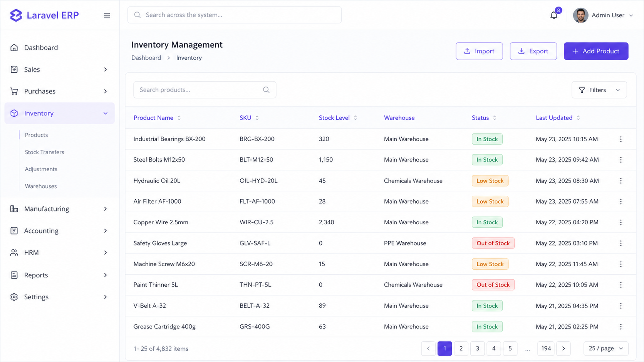Click the Accounting icon in sidebar
This screenshot has height=362, width=644.
14,230
